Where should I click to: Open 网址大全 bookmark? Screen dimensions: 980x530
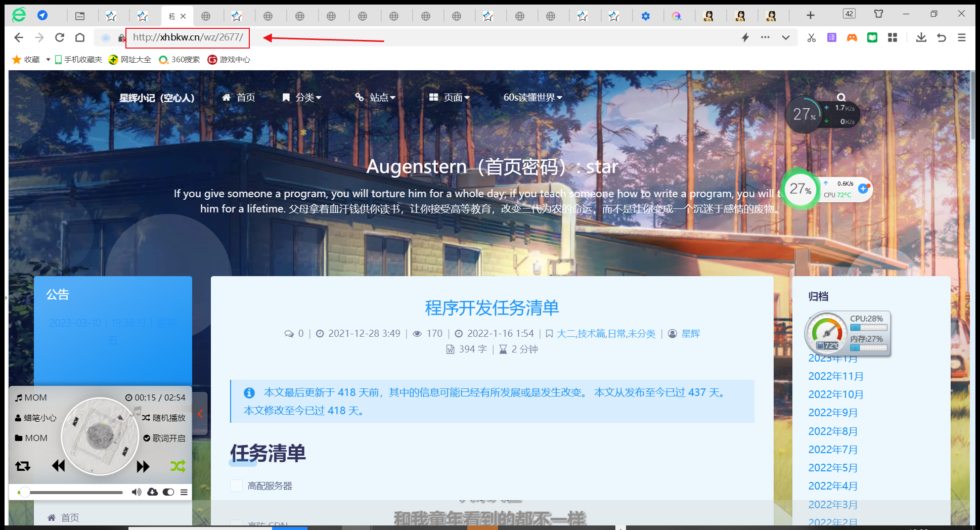pyautogui.click(x=130, y=60)
